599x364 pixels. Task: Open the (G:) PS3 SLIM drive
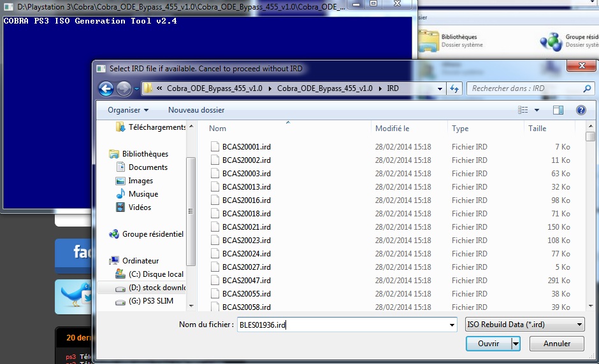151,301
